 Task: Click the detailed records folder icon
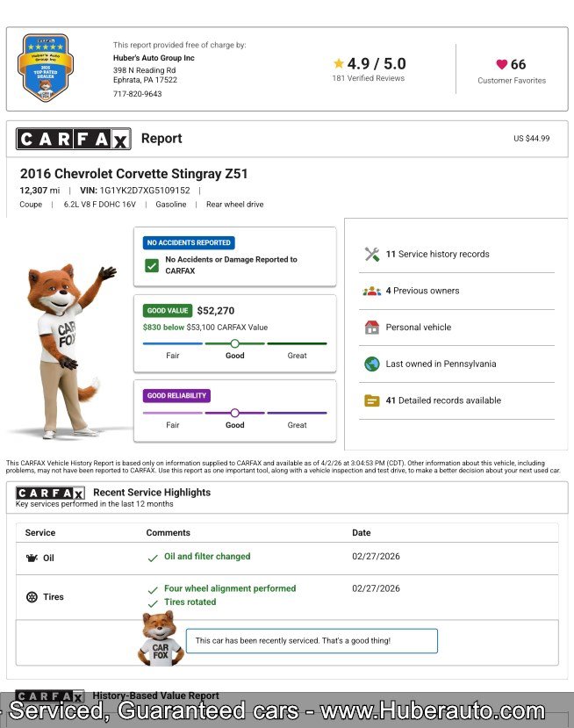(x=371, y=400)
